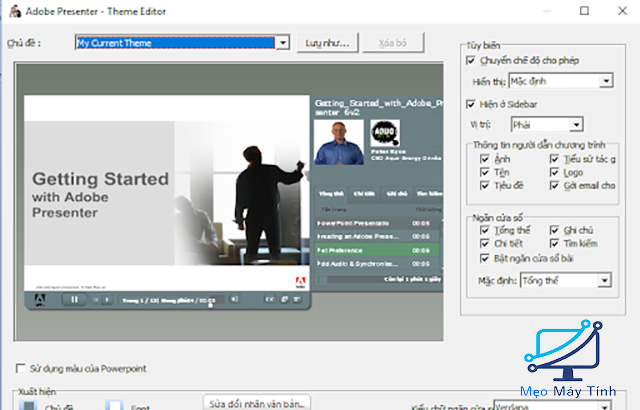Uncheck the 'Tên' presenter info checkbox

(484, 172)
